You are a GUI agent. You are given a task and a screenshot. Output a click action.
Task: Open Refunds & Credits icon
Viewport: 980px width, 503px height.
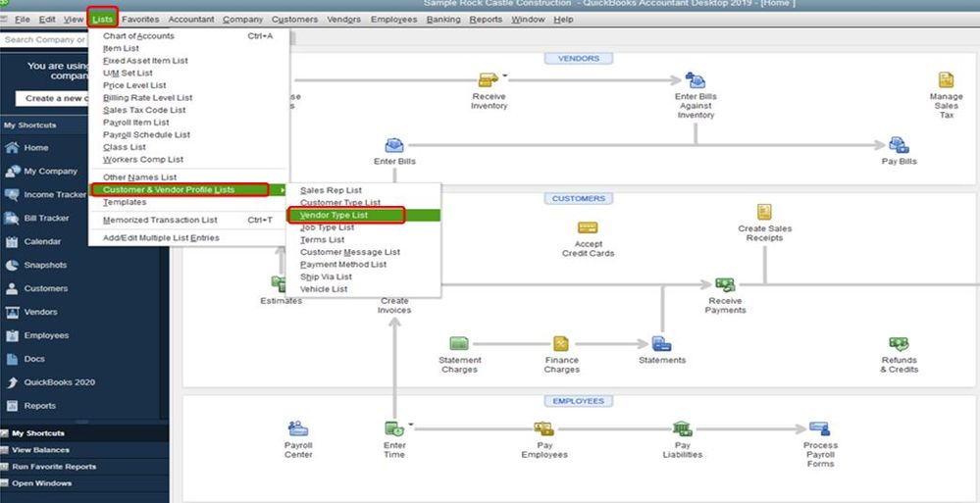point(899,344)
